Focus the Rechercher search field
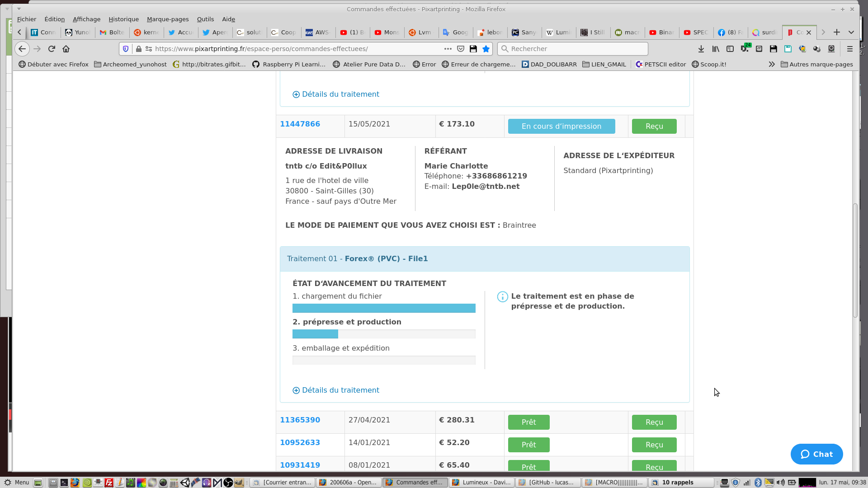 pos(572,49)
